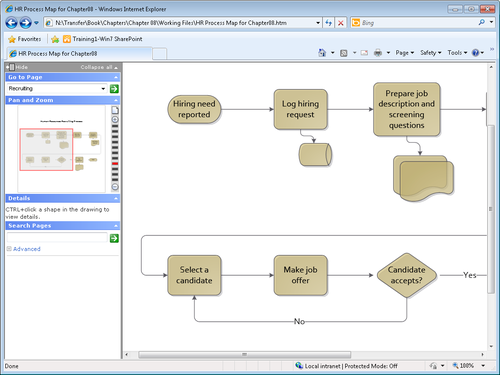Open the search provider options dropdown
The width and height of the screenshot is (500, 375).
tap(491, 22)
